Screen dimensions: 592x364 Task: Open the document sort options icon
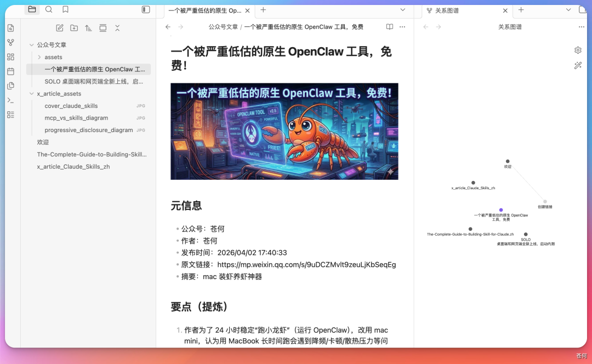(x=88, y=27)
